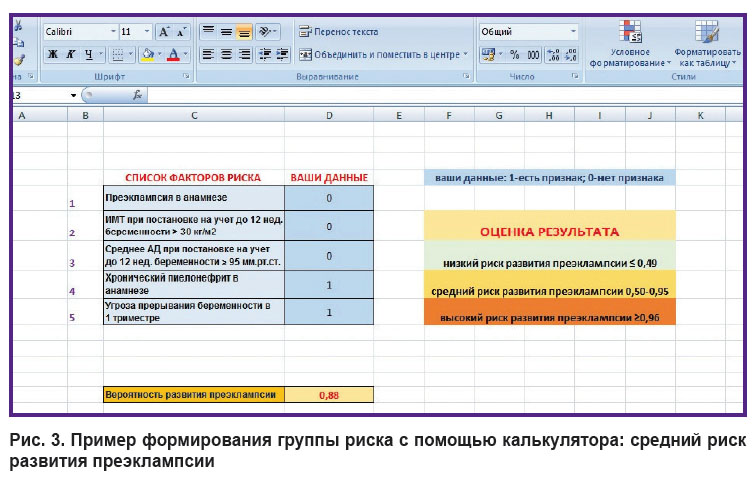Open Условное форматирование menu
The image size is (756, 480).
click(x=630, y=45)
